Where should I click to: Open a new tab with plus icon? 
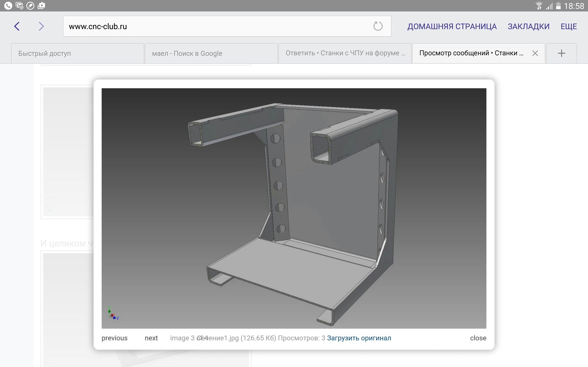pyautogui.click(x=561, y=53)
